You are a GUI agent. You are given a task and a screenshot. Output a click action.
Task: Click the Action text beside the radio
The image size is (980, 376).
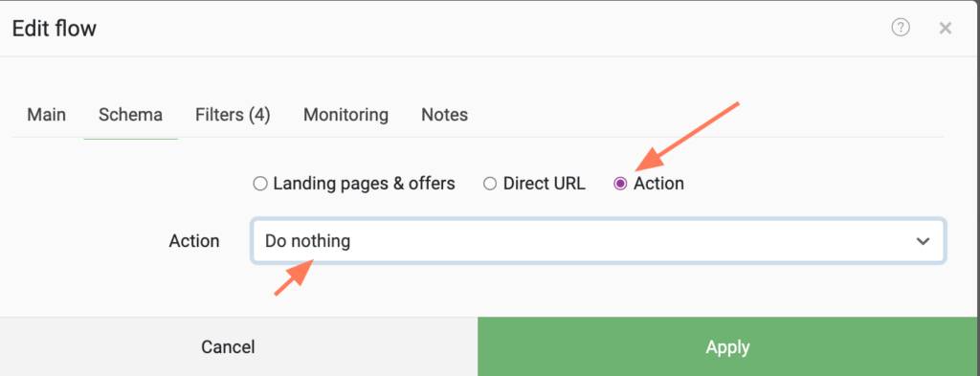(658, 184)
